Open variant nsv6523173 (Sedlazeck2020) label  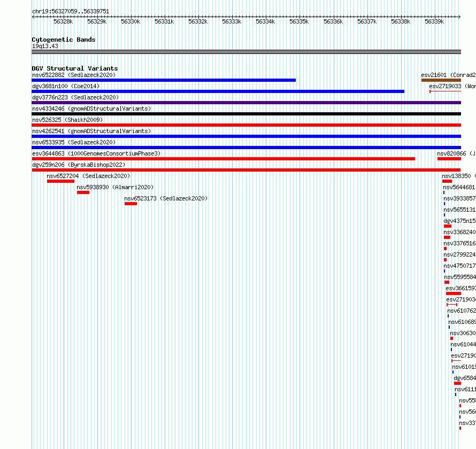click(x=166, y=198)
